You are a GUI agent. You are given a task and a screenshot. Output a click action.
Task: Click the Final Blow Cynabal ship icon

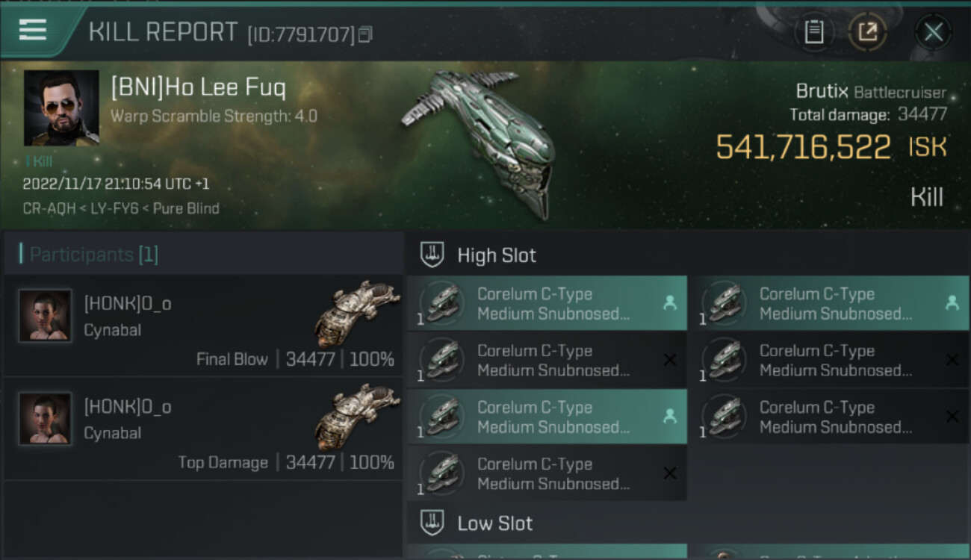(353, 314)
